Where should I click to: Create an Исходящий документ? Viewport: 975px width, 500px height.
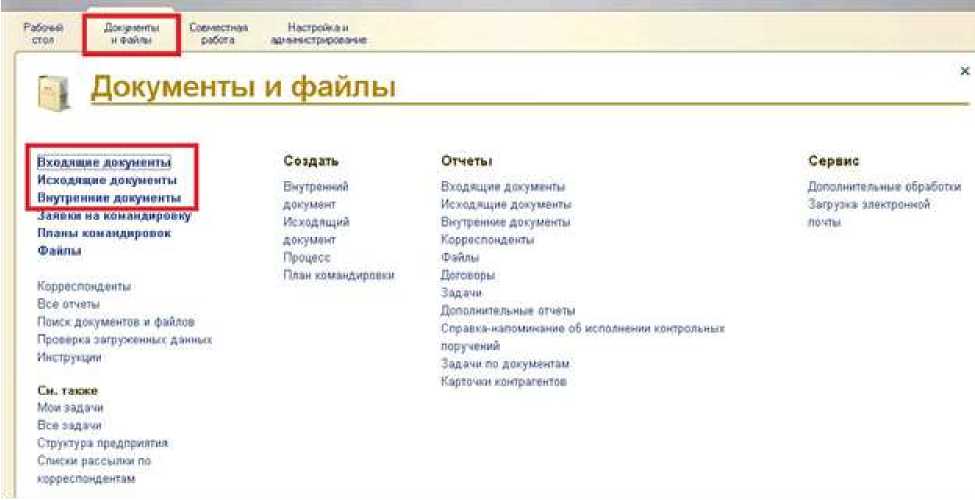point(316,230)
